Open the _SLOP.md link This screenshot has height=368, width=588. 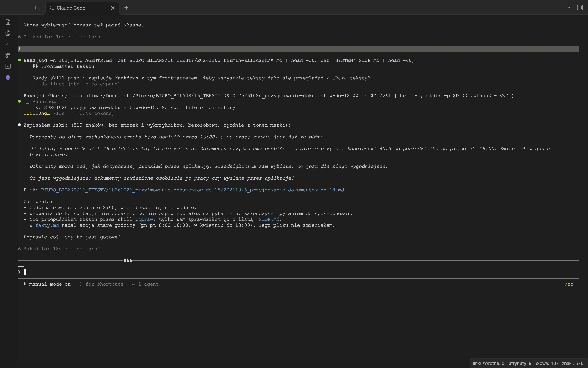[x=268, y=219]
